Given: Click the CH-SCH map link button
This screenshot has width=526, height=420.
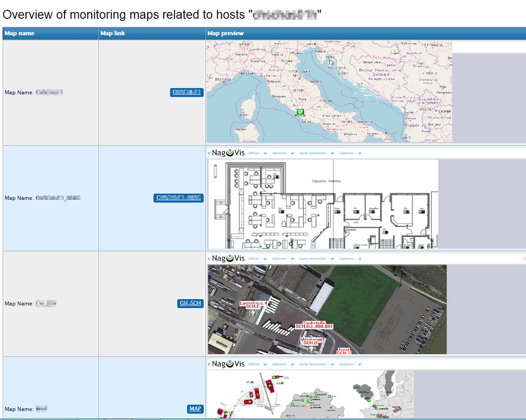Looking at the screenshot, I should [190, 303].
